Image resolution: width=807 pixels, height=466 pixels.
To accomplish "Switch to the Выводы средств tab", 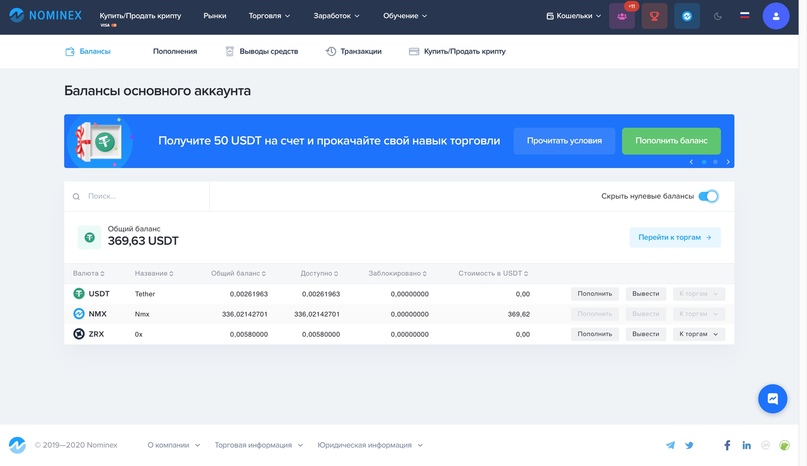I will pyautogui.click(x=262, y=51).
